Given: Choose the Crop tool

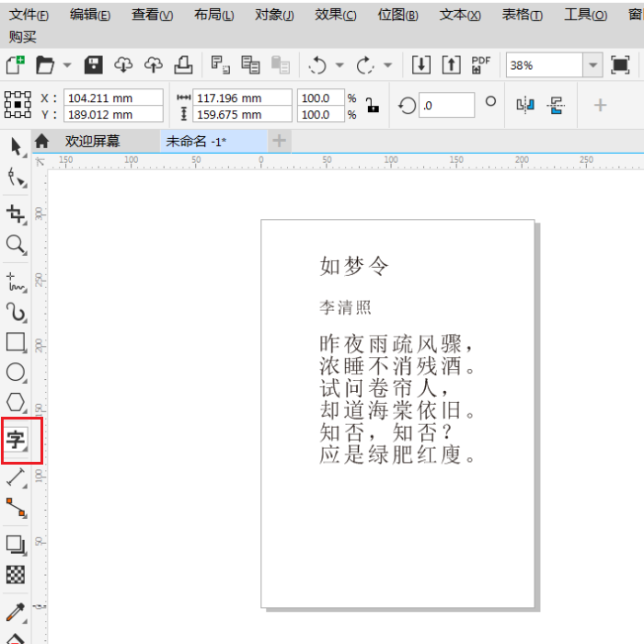Looking at the screenshot, I should point(17,214).
